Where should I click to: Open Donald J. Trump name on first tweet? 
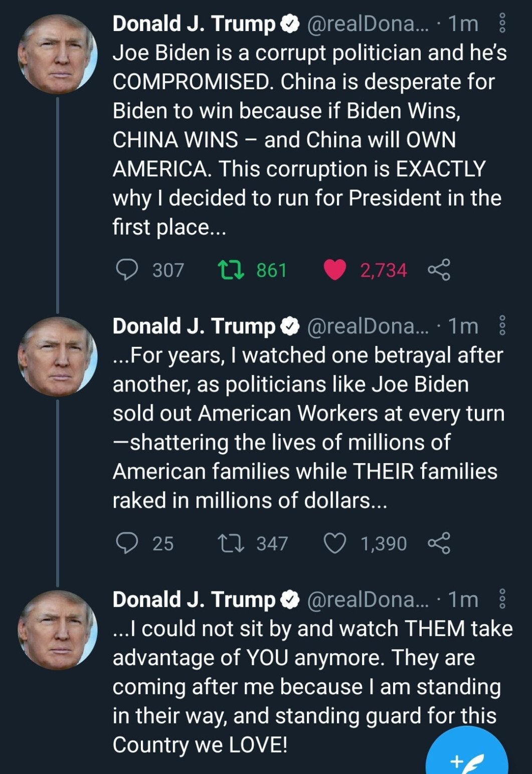(194, 24)
